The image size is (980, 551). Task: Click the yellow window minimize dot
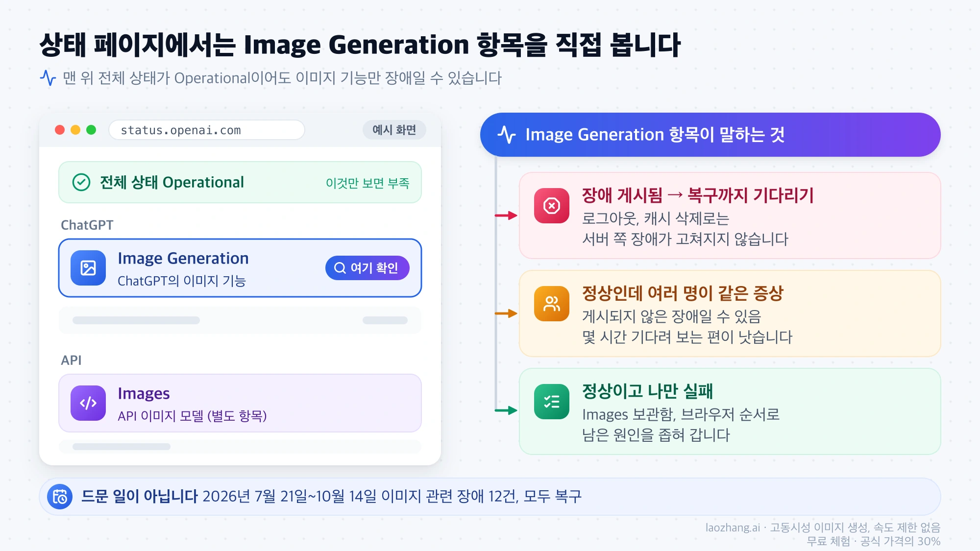click(75, 130)
